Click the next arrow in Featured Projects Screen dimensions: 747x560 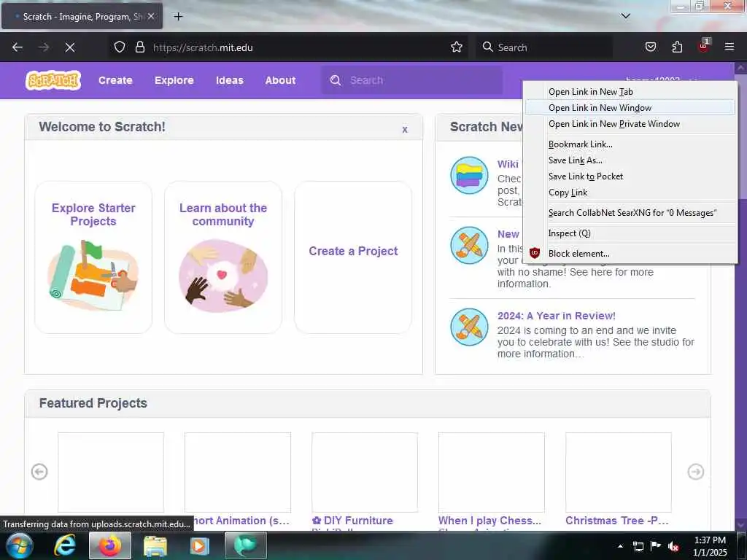(x=695, y=472)
